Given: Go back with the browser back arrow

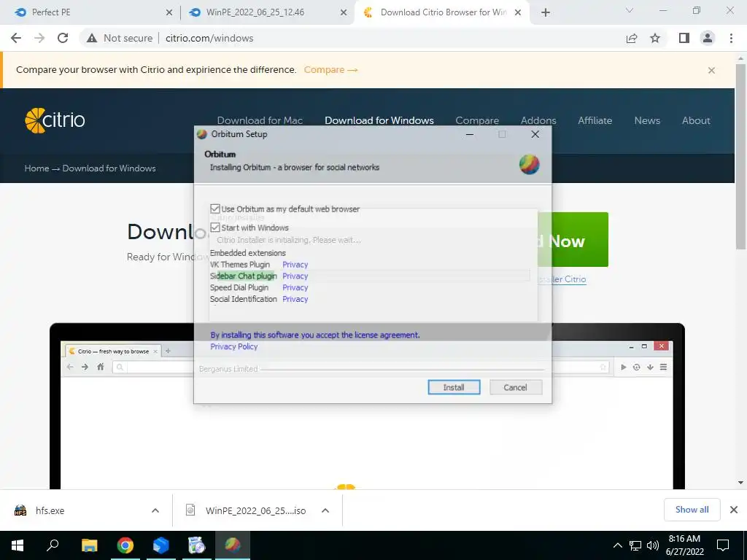Looking at the screenshot, I should (x=16, y=38).
